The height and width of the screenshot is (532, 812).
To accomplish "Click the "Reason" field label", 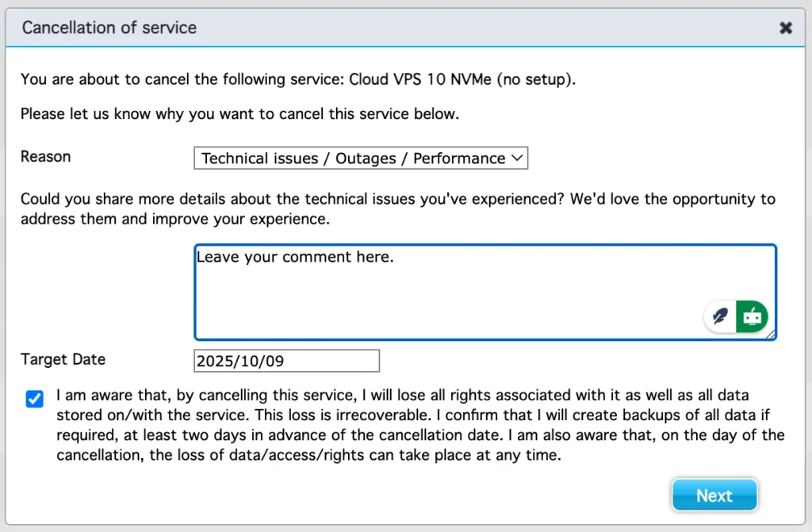I will [x=45, y=156].
